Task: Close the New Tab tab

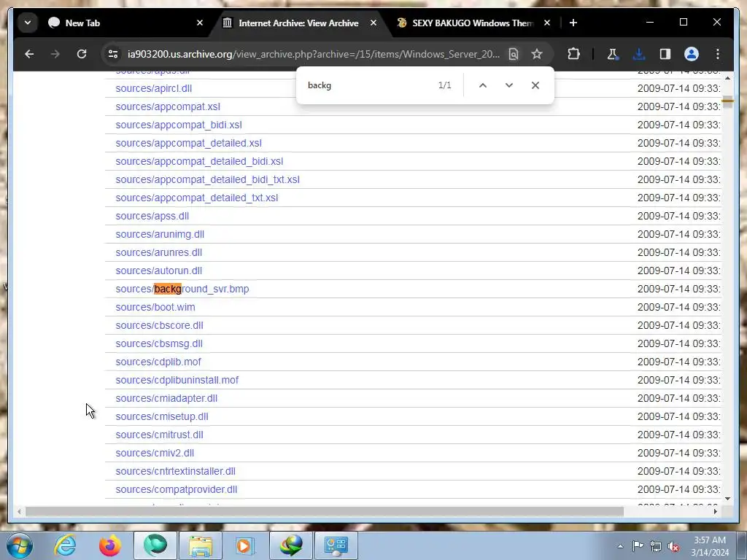Action: pyautogui.click(x=200, y=23)
